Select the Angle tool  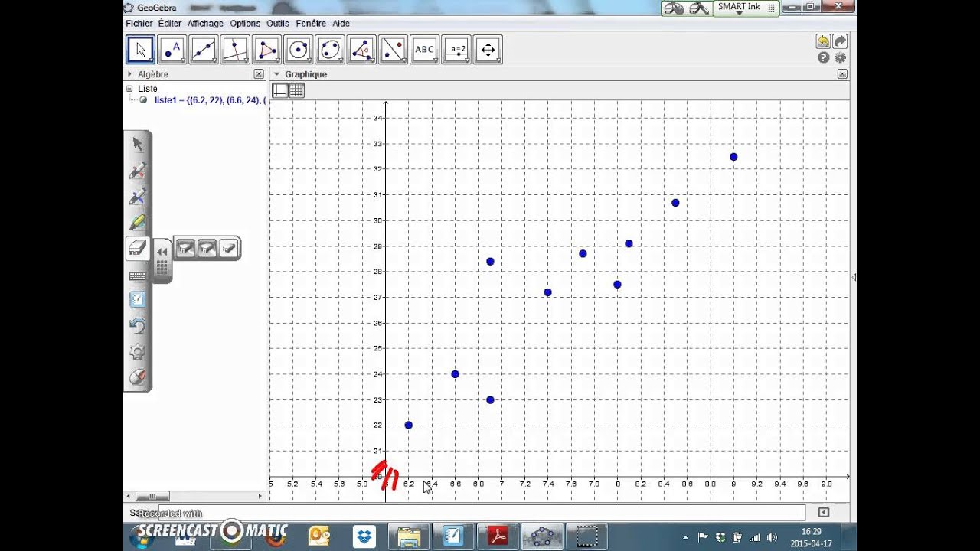(361, 50)
